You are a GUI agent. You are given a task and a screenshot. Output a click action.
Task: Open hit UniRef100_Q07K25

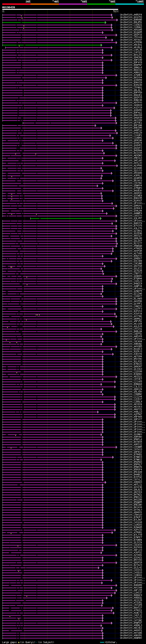tap(131, 271)
